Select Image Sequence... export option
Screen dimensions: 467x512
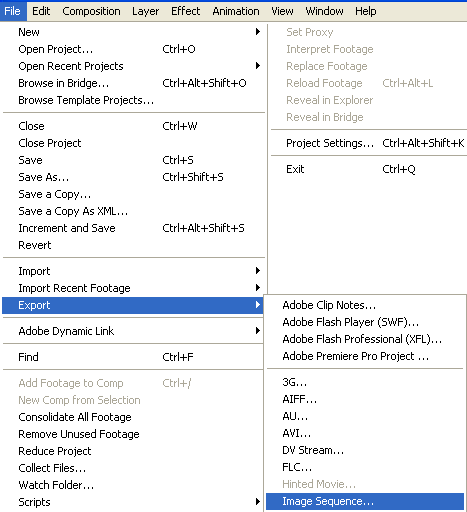365,501
